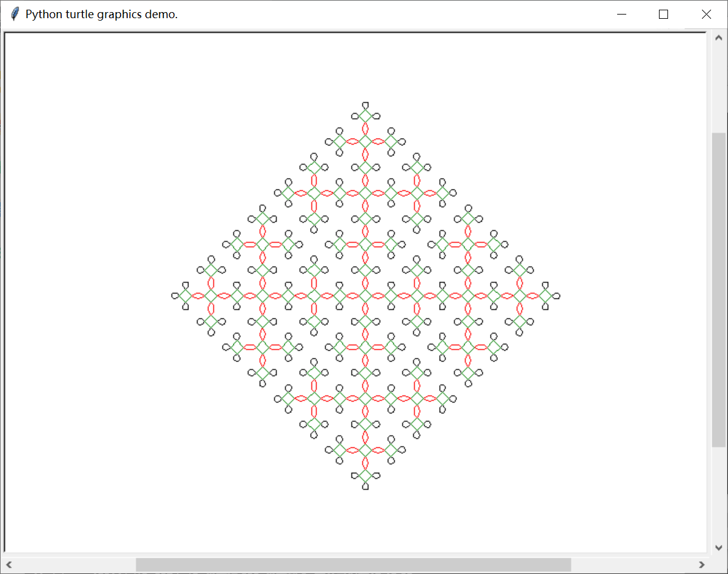Click the horizontal scrollbar thumb
The image size is (728, 574).
353,565
